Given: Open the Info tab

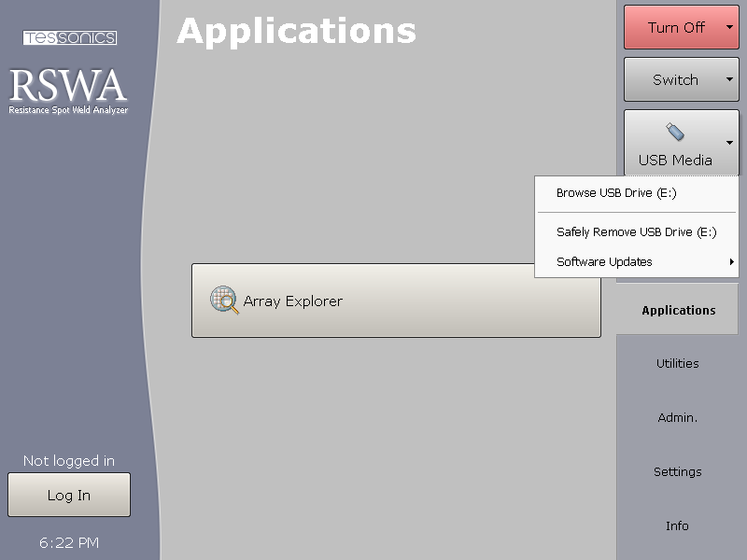Looking at the screenshot, I should click(x=677, y=525).
